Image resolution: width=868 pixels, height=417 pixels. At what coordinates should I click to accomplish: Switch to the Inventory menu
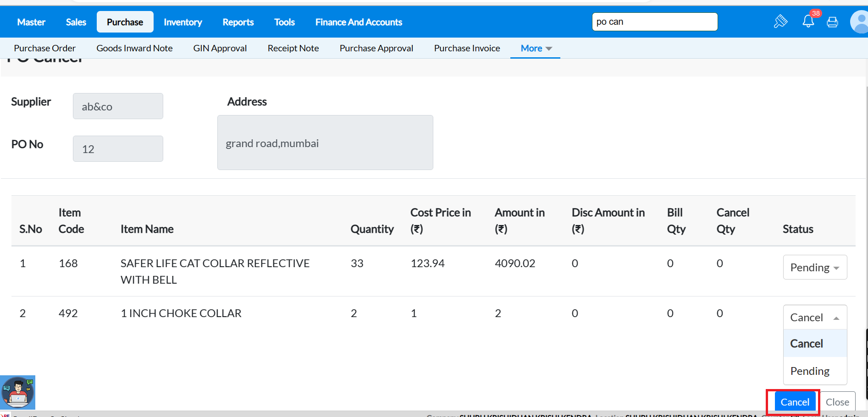click(x=182, y=22)
